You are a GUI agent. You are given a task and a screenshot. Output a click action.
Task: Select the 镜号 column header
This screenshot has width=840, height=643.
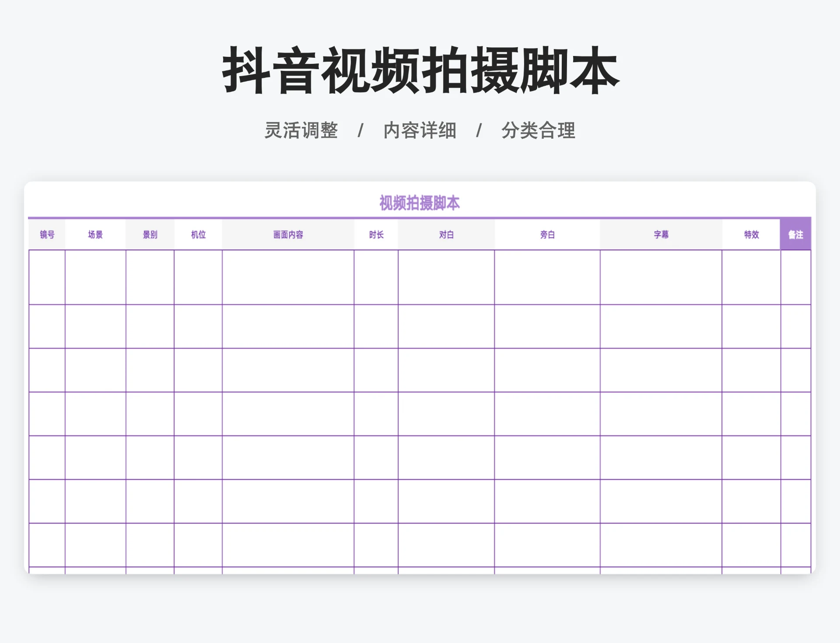coord(46,234)
